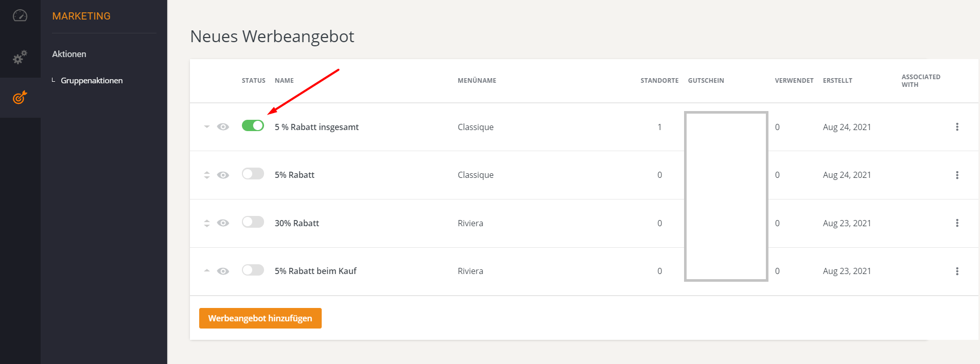Move 5% Rabatt beim Kauf up with arrow

click(207, 270)
